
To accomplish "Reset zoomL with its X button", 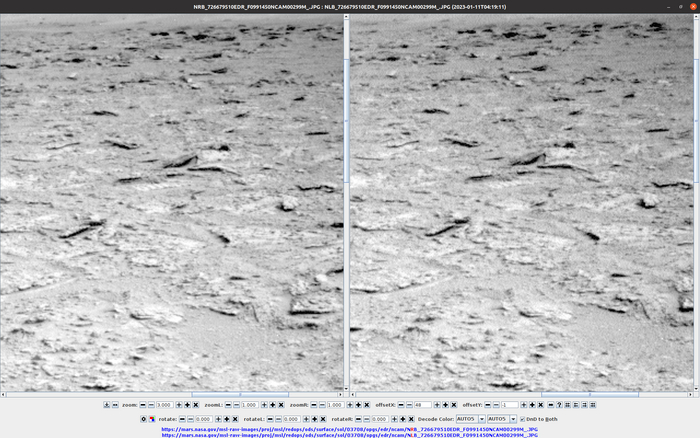I will tap(281, 405).
